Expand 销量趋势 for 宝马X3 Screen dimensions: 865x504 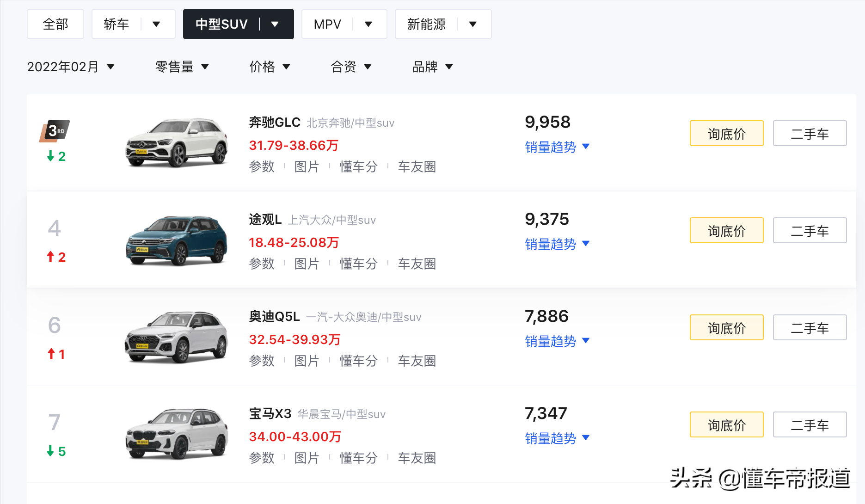(x=557, y=438)
